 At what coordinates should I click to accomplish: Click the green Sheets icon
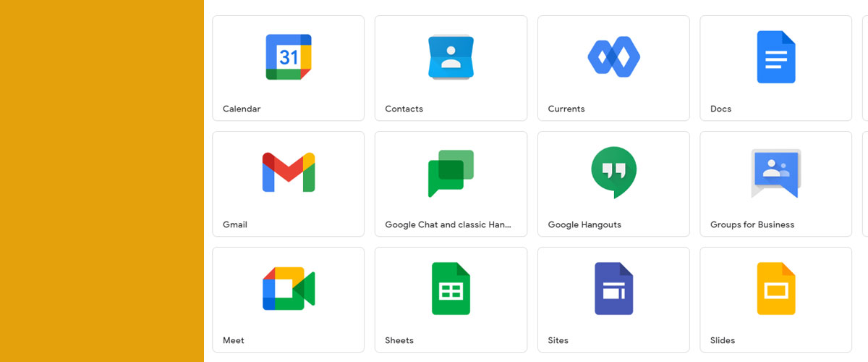[451, 288]
